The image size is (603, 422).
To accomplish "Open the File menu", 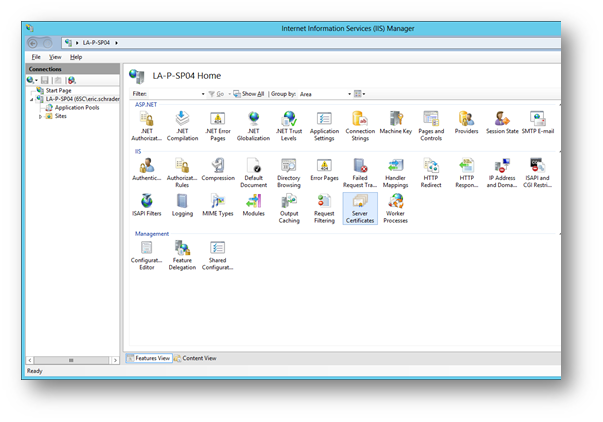I will (36, 57).
